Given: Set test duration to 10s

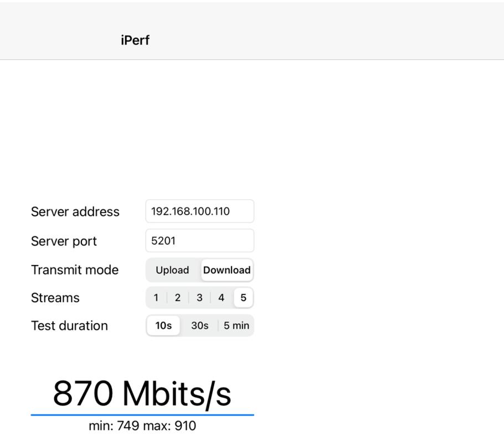Looking at the screenshot, I should tap(163, 325).
